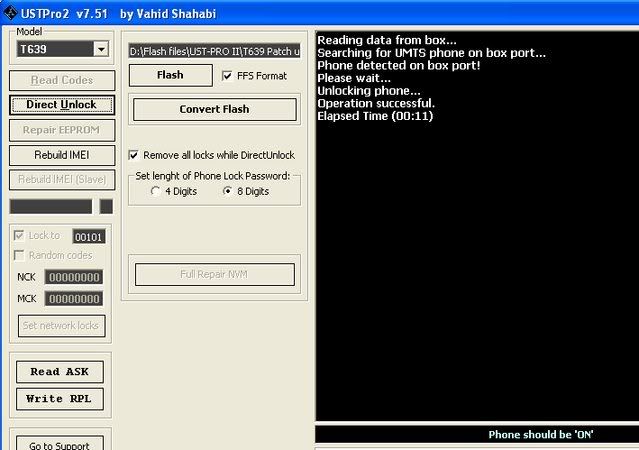639x450 pixels.
Task: Select the 4 Digits radio option
Action: click(x=155, y=191)
